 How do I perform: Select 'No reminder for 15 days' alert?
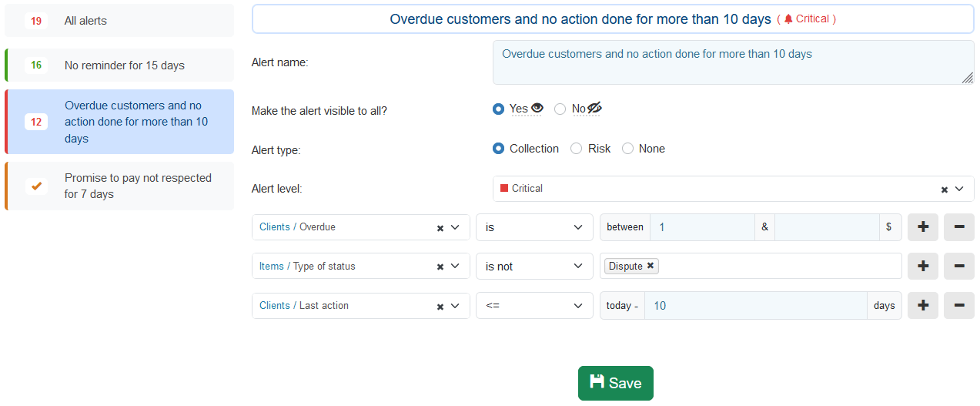pos(119,65)
